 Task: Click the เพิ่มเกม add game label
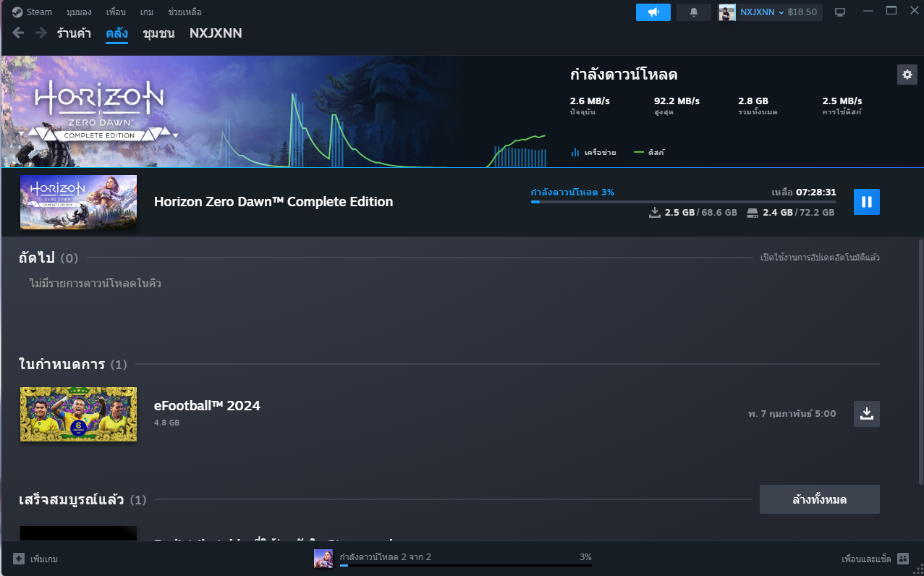[44, 559]
